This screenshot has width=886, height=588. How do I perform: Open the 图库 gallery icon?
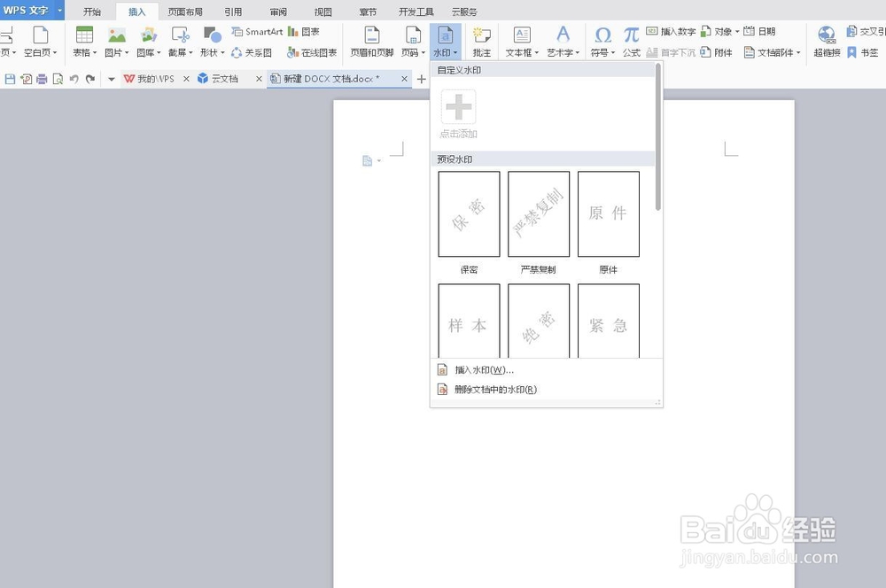click(149, 35)
